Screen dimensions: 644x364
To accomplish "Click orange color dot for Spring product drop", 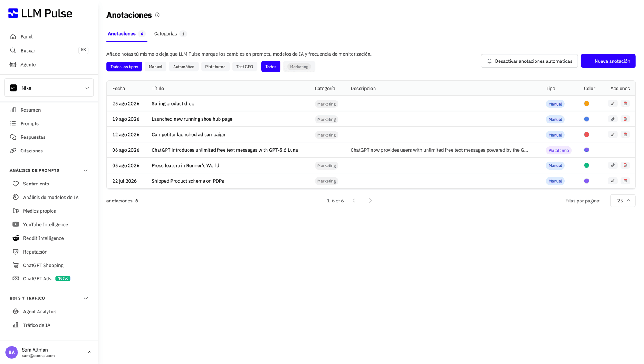I will (586, 104).
